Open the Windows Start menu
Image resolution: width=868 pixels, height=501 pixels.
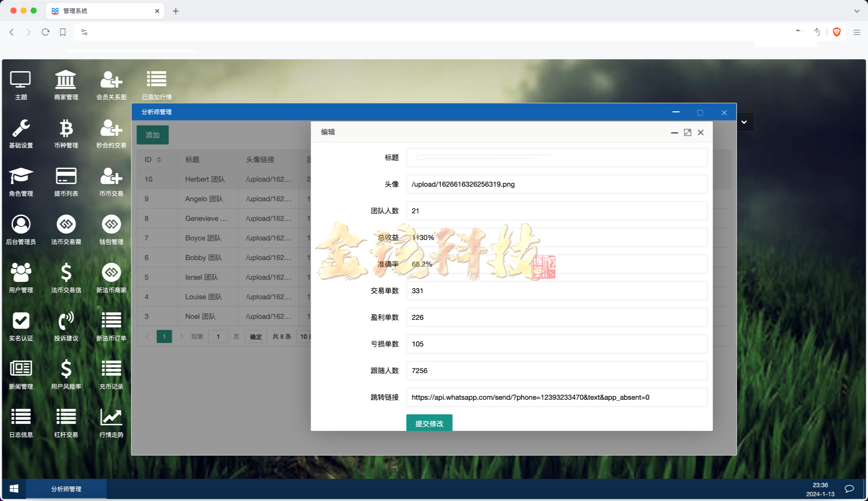tap(14, 489)
